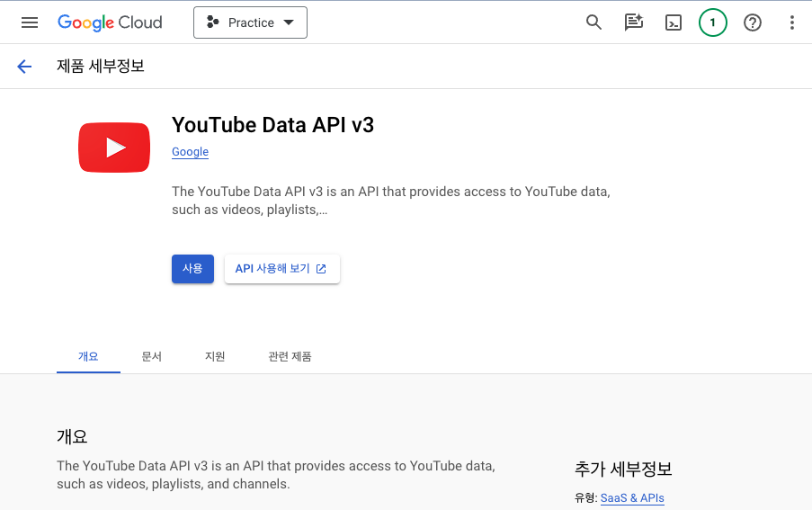Open notifications badge showing 1
The width and height of the screenshot is (812, 510).
(x=713, y=22)
